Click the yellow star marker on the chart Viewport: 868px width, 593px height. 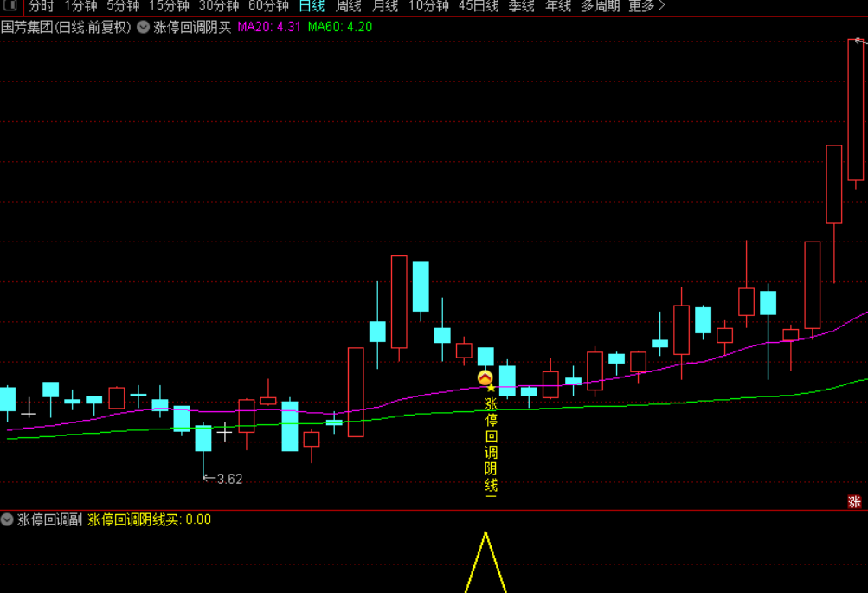[491, 388]
